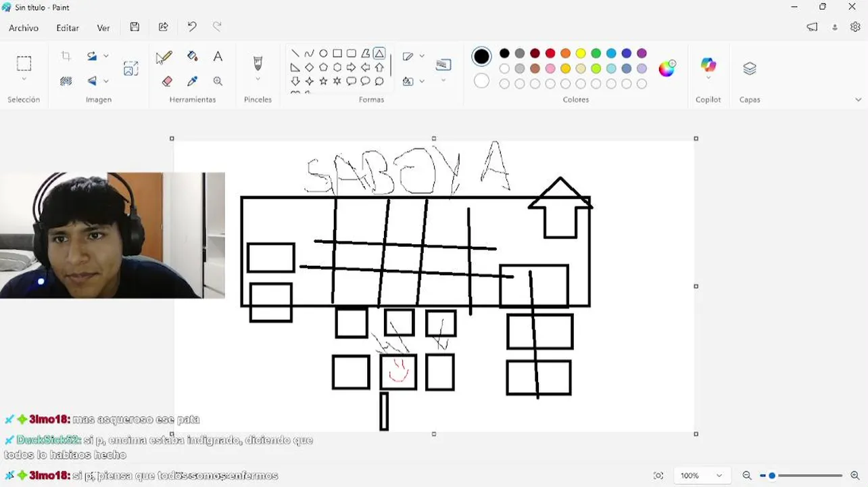
Task: Undo the last action
Action: coord(192,27)
